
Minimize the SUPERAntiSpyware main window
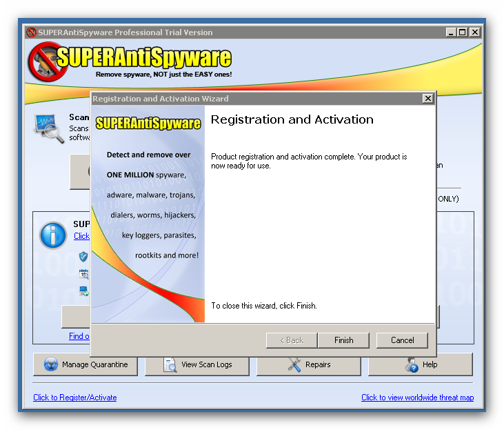click(x=451, y=32)
